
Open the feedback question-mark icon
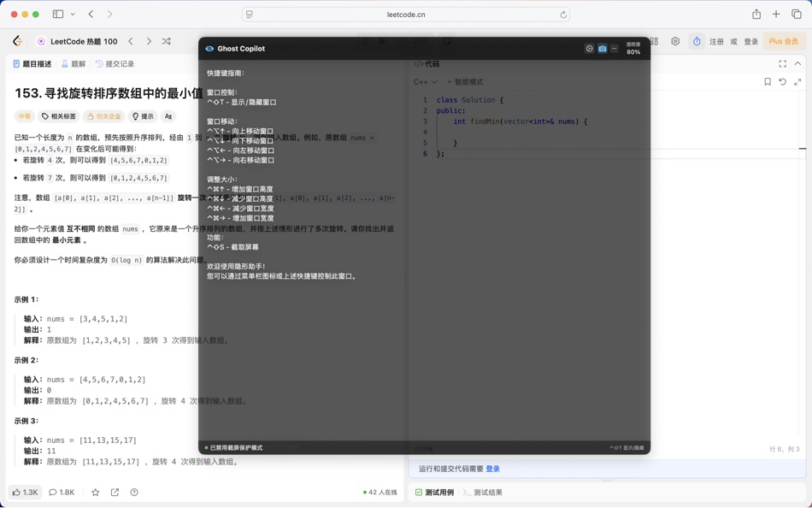tap(134, 492)
